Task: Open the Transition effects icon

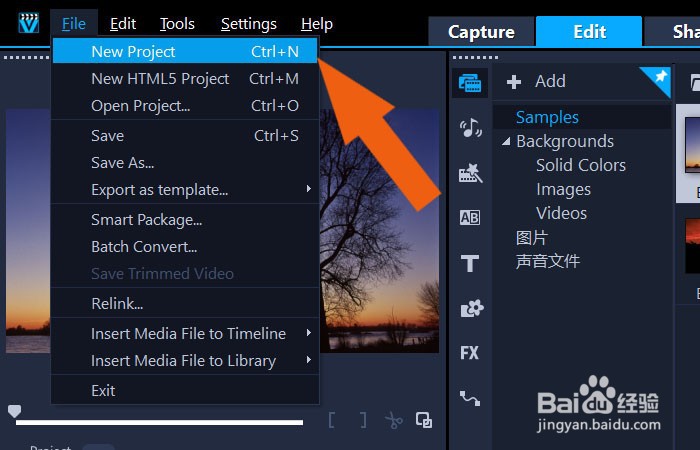Action: pyautogui.click(x=471, y=173)
